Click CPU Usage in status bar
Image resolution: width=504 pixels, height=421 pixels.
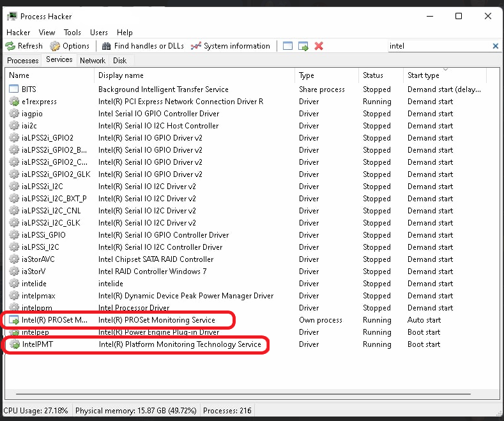(x=36, y=411)
